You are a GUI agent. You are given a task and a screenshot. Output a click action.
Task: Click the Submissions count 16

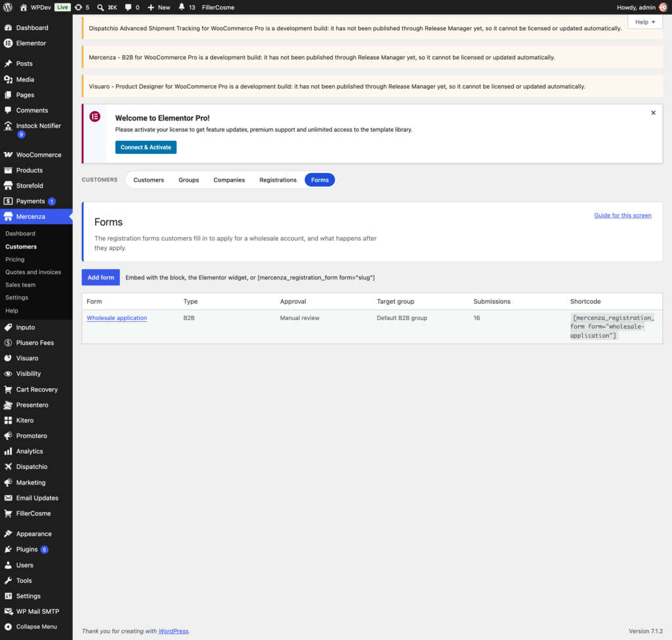coord(476,318)
